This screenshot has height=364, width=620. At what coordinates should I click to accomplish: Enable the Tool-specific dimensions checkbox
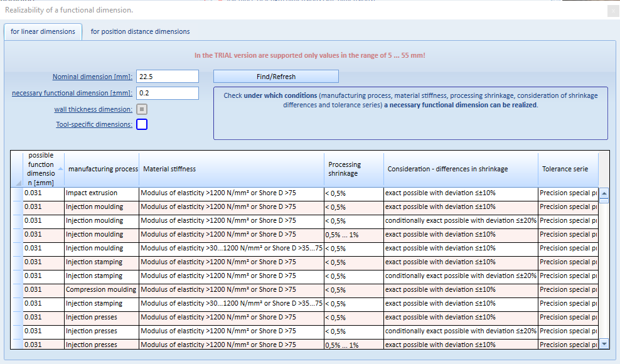(142, 124)
